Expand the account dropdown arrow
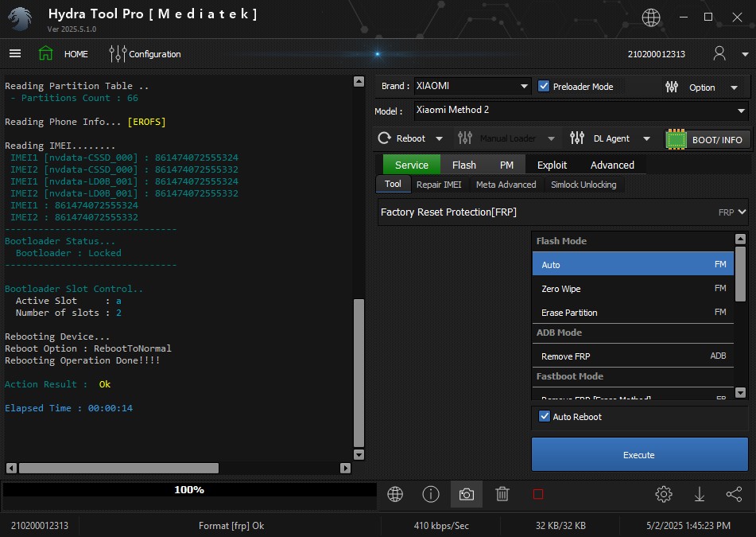This screenshot has height=537, width=756. click(744, 55)
